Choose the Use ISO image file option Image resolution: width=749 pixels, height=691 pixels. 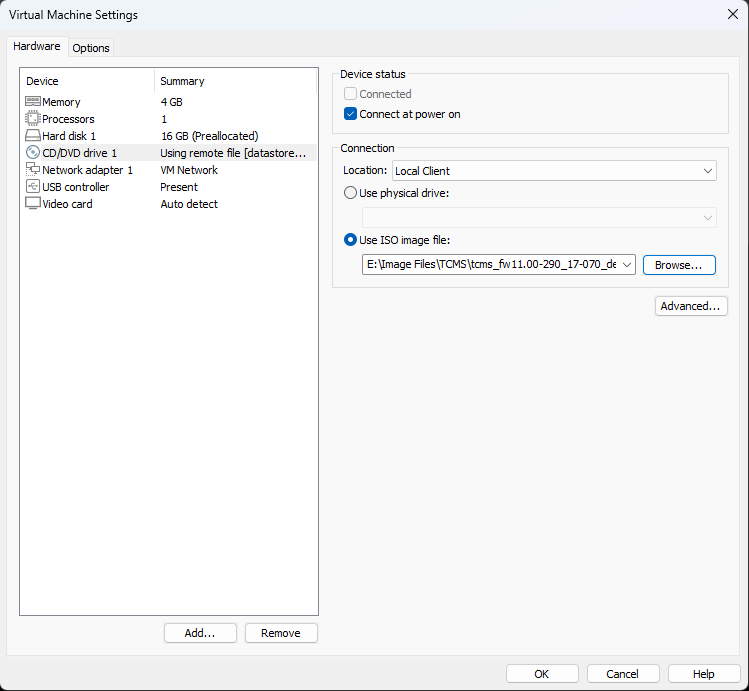pyautogui.click(x=351, y=239)
